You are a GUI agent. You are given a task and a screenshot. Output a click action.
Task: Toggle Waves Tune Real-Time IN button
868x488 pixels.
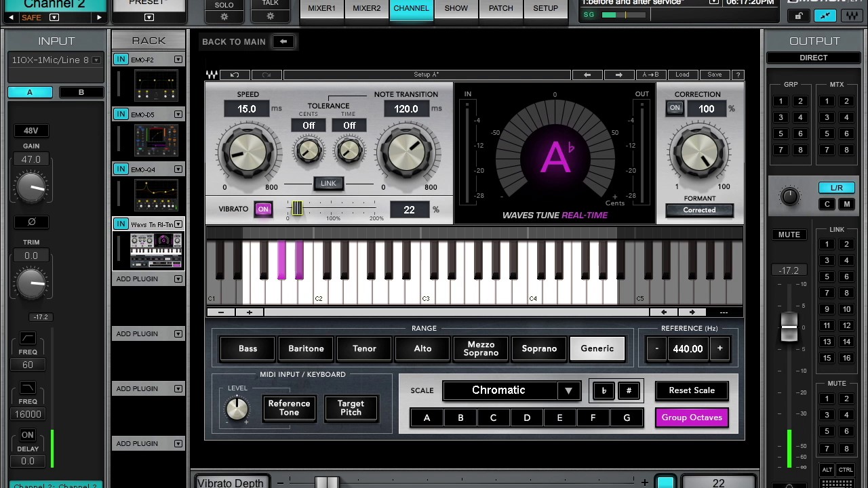(x=121, y=224)
